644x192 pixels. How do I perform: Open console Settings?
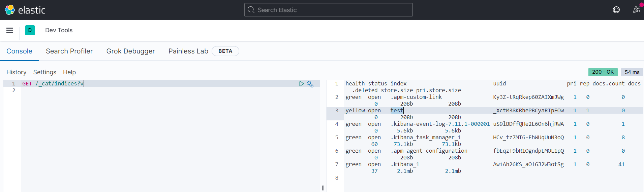pyautogui.click(x=45, y=72)
